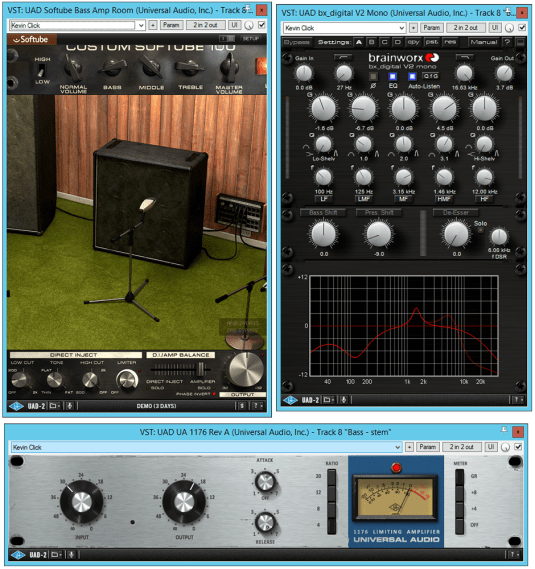The height and width of the screenshot is (569, 535).
Task: Select settings slot D
Action: pos(397,42)
